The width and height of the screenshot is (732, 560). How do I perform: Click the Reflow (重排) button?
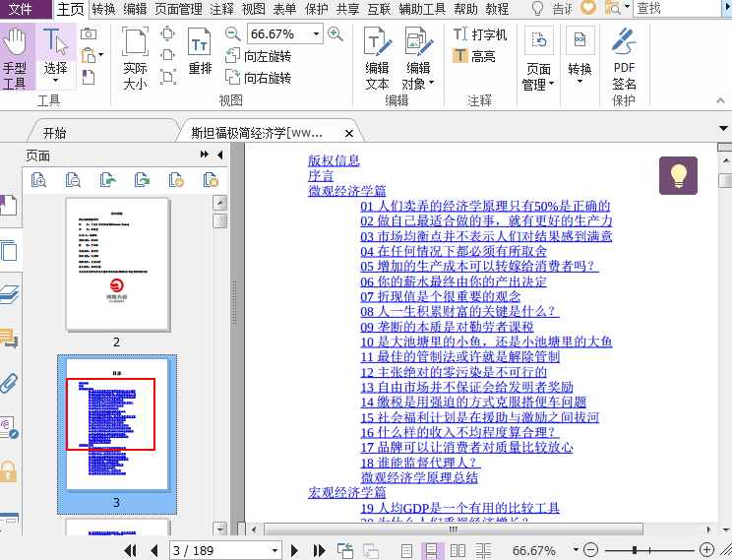pos(200,51)
